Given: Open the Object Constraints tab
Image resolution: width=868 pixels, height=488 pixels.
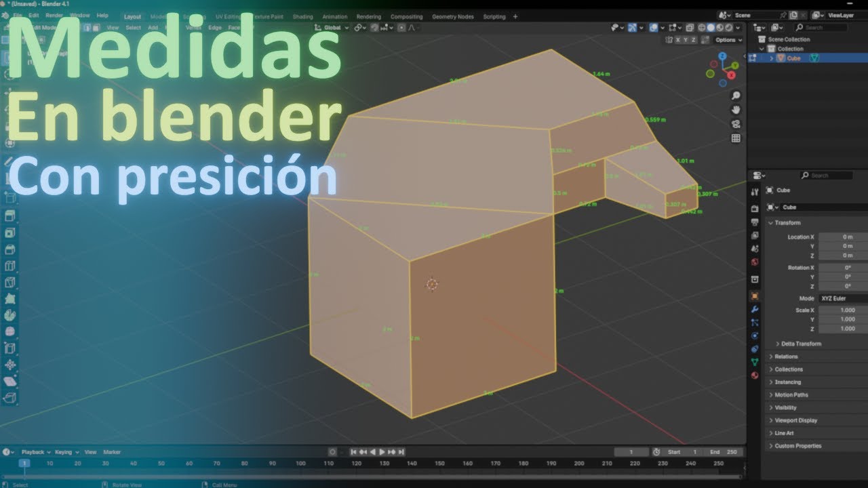Looking at the screenshot, I should tap(755, 349).
